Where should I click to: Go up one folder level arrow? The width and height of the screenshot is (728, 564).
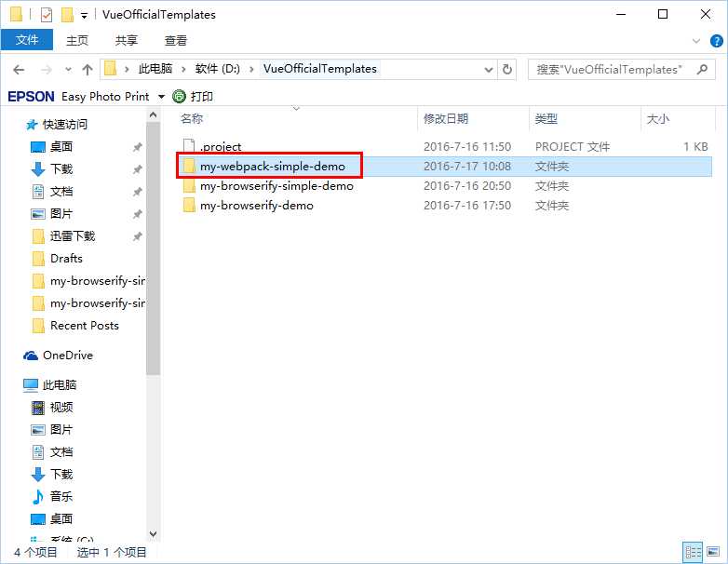pos(88,70)
